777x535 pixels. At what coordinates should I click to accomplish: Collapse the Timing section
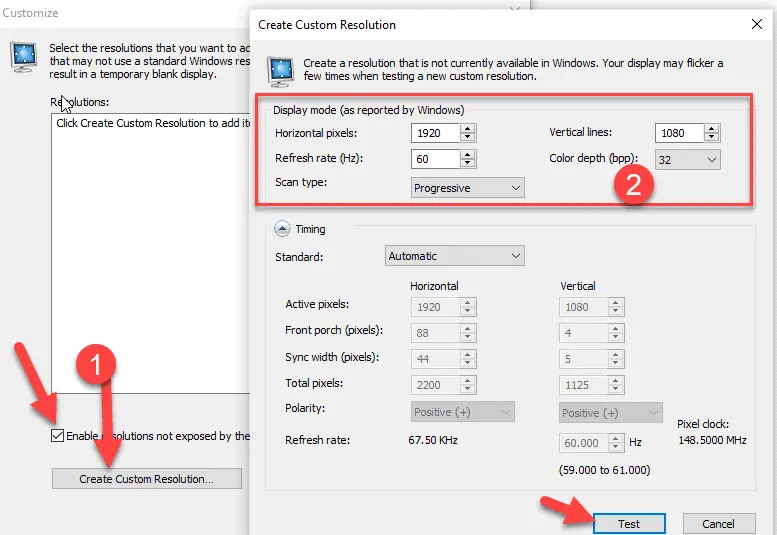pos(282,229)
